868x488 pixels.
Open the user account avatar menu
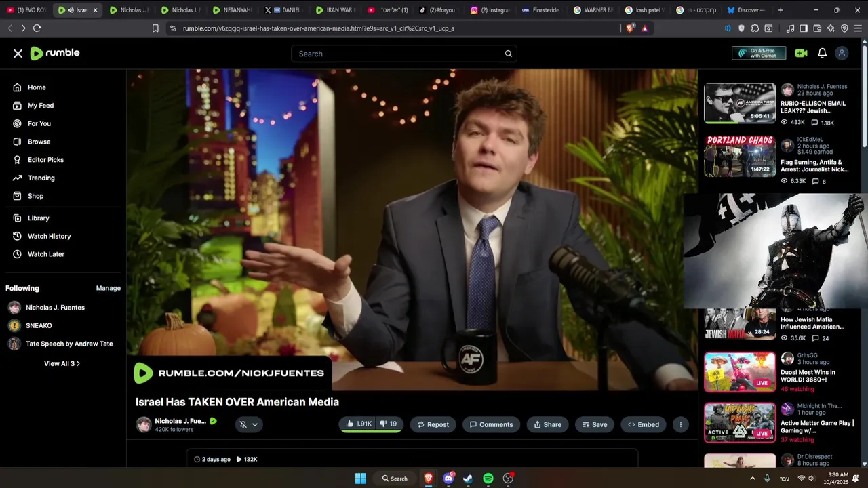click(842, 53)
